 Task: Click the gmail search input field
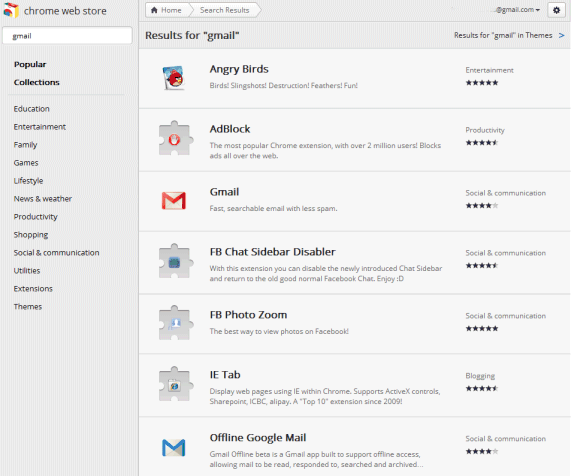67,36
